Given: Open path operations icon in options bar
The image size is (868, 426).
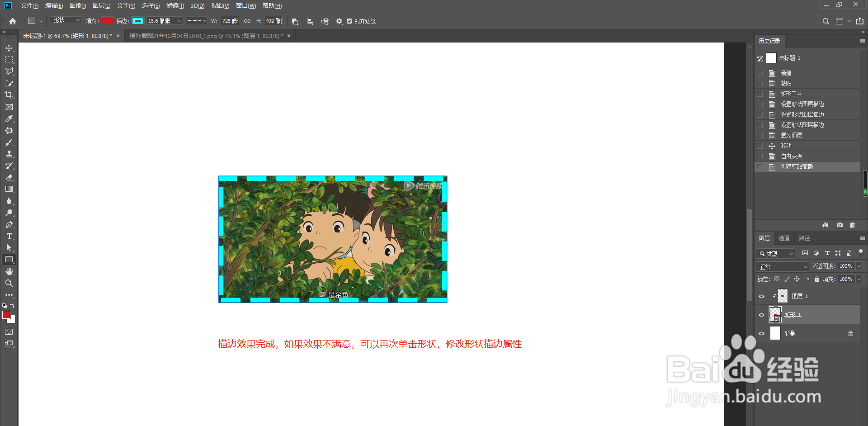Looking at the screenshot, I should point(295,21).
